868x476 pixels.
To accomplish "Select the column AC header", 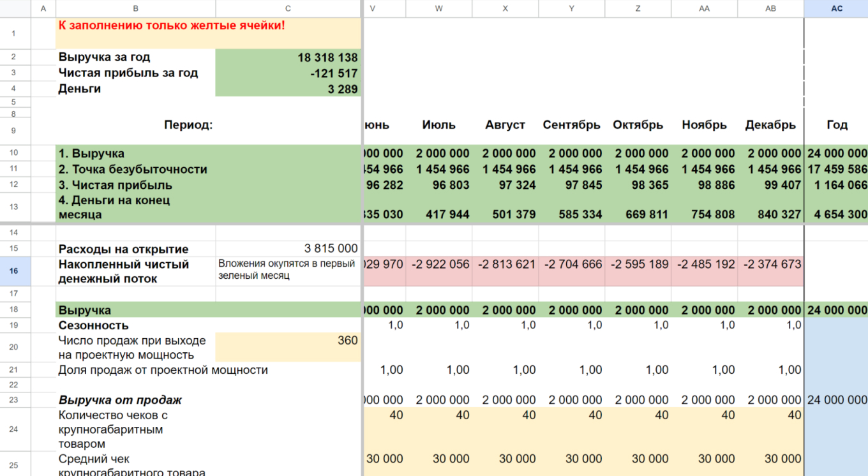I will coord(836,8).
